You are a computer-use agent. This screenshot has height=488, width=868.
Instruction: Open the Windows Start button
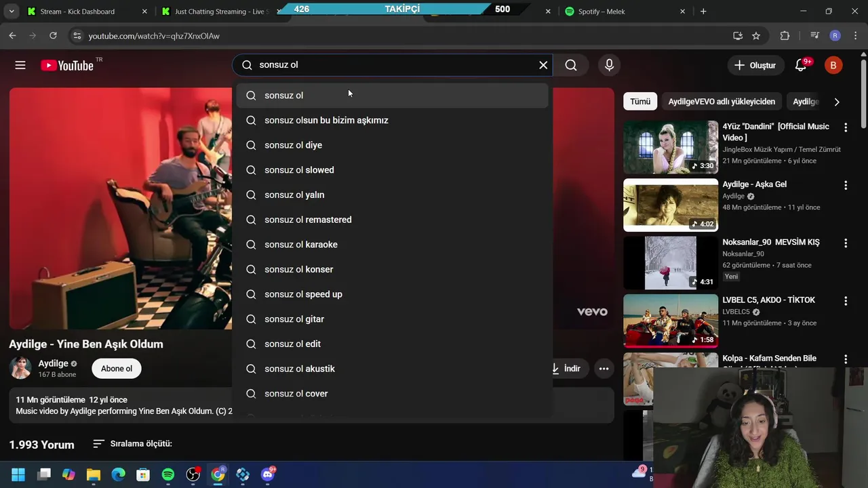pos(18,474)
